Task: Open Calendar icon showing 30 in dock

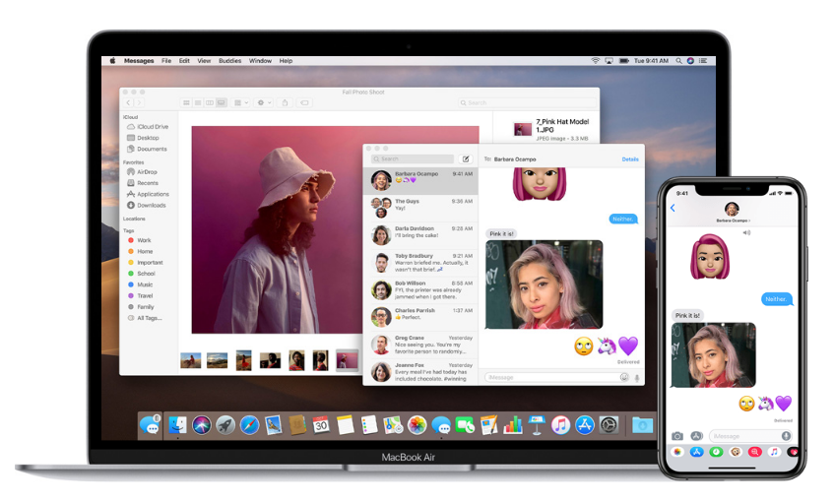Action: coord(321,425)
